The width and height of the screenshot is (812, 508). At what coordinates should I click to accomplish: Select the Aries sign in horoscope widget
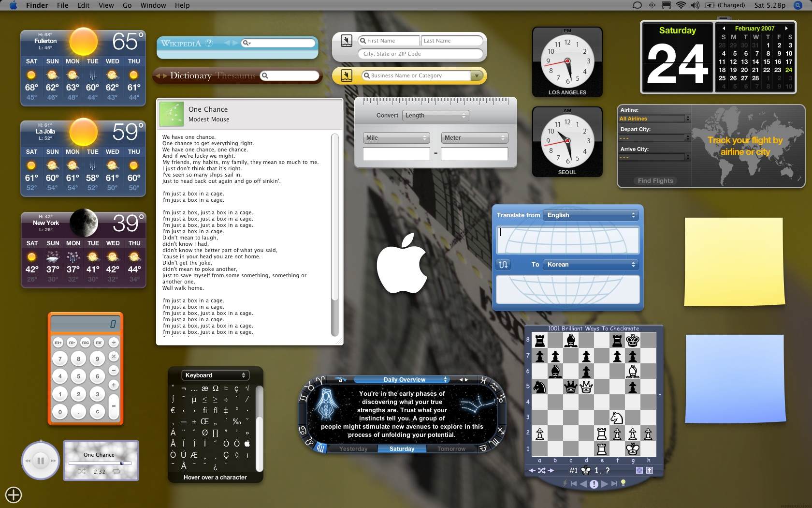click(319, 380)
